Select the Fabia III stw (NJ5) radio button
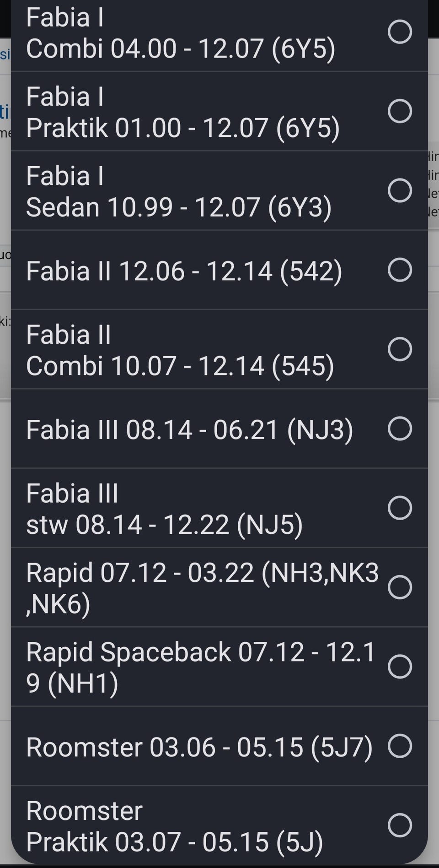Screen dimensions: 439x868 click(400, 508)
